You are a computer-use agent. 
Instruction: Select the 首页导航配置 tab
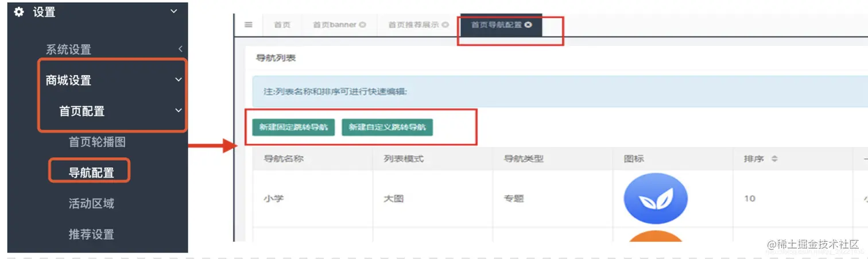point(501,25)
